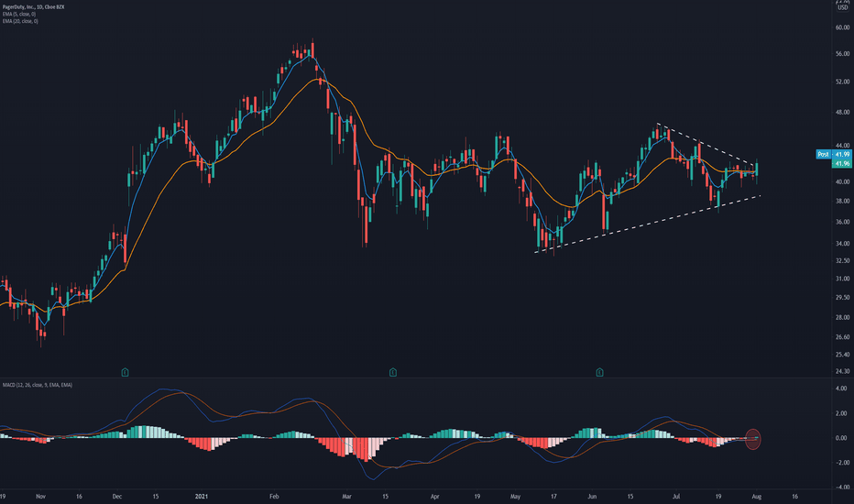
Task: Select the EMA (20, close, 0) indicator legend
Action: [20, 21]
